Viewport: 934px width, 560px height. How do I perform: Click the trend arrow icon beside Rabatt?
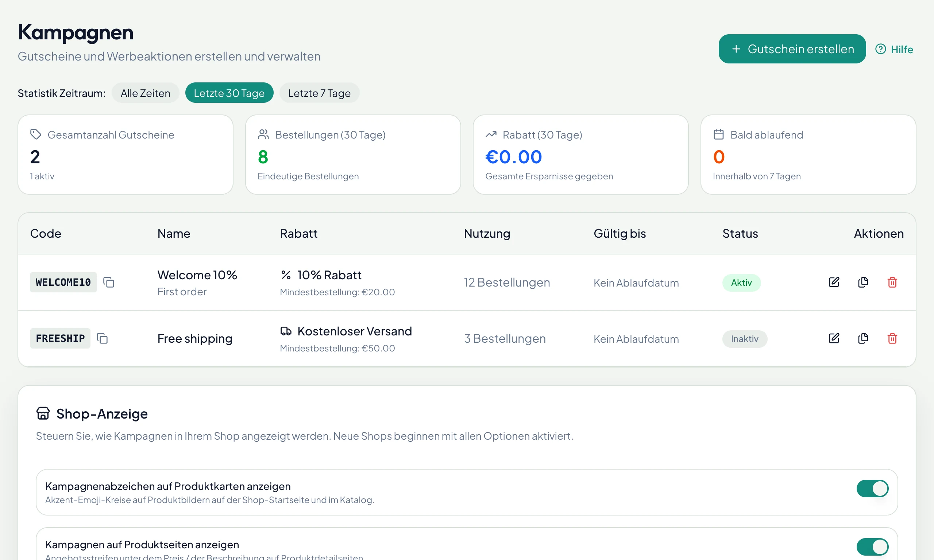(491, 134)
